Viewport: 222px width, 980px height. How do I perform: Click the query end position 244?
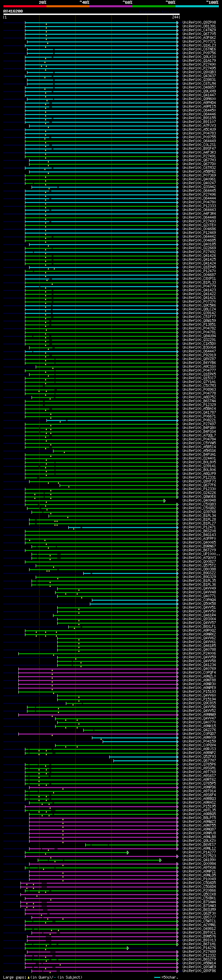coord(175,17)
